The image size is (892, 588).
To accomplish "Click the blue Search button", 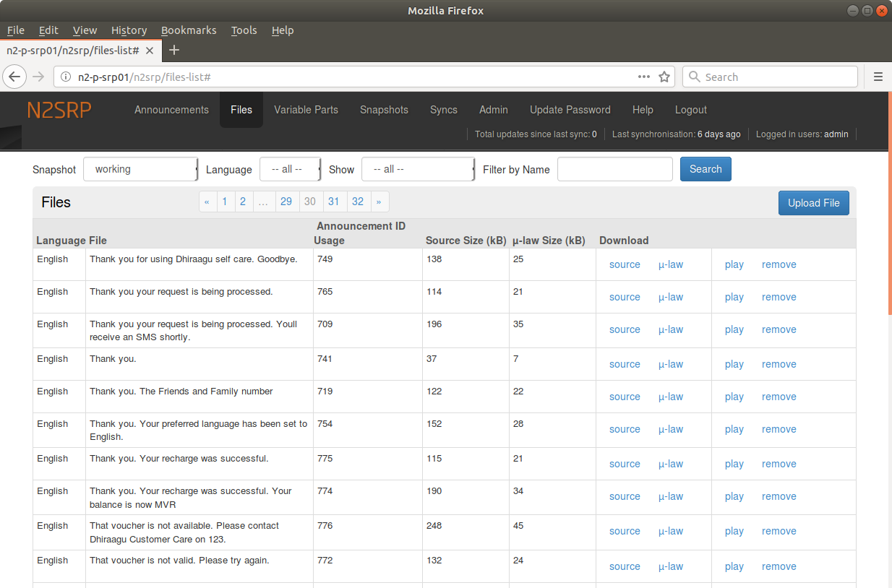I will click(x=706, y=169).
